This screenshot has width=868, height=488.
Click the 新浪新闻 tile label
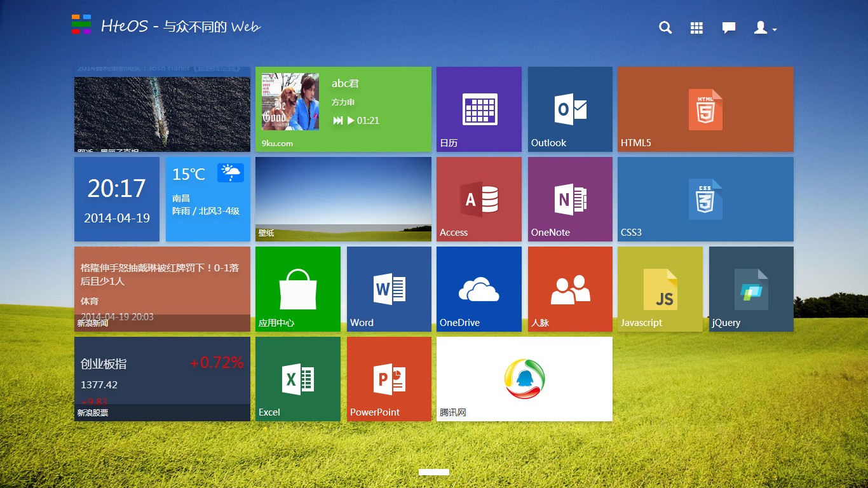pyautogui.click(x=93, y=323)
